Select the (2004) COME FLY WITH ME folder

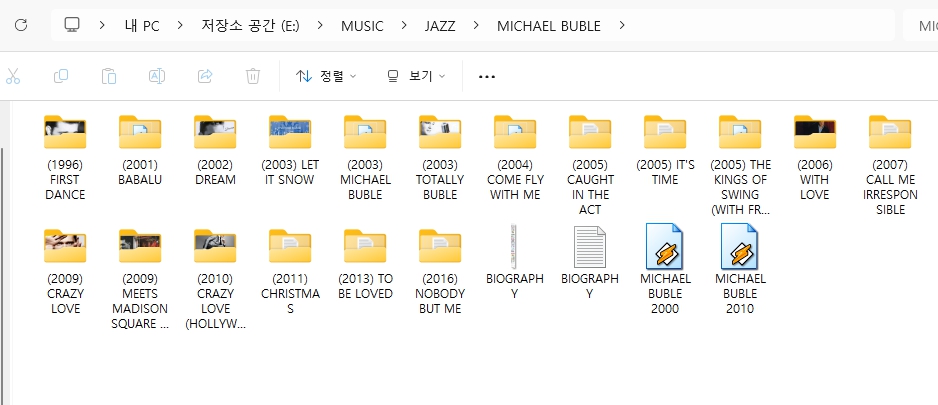[x=515, y=158]
